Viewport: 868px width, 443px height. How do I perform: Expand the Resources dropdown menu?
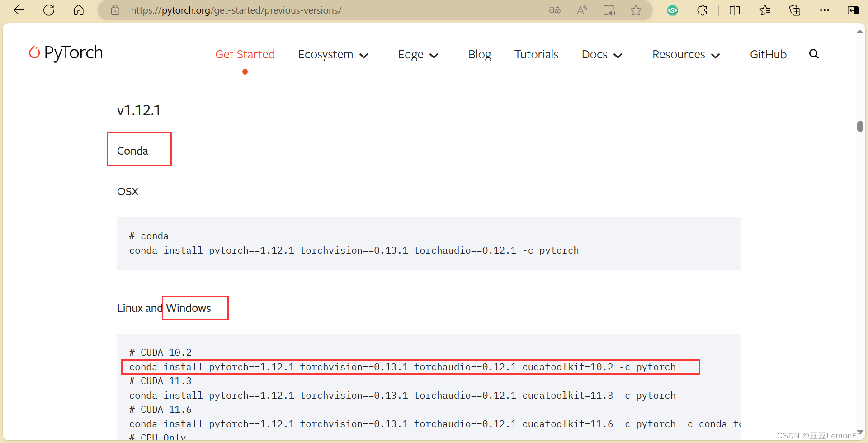pyautogui.click(x=686, y=55)
